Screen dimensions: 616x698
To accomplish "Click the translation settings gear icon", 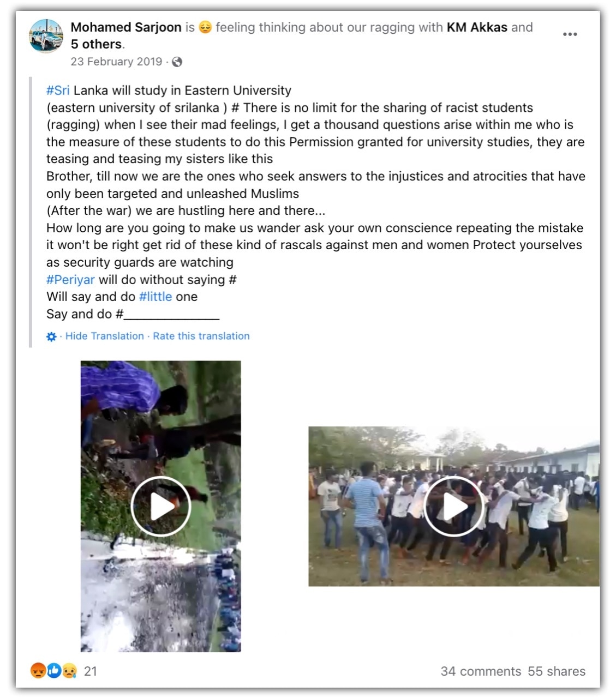I will [x=51, y=337].
